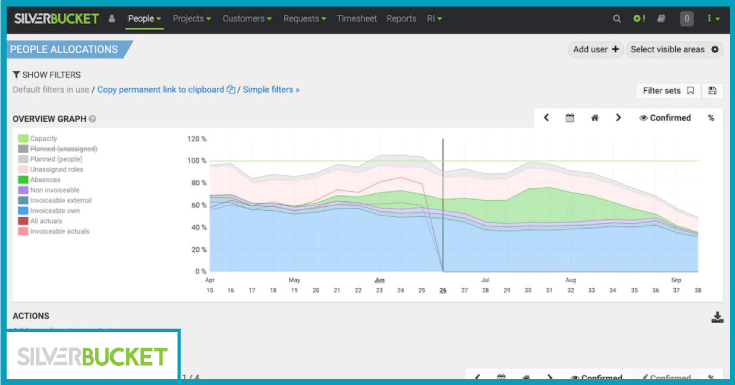The width and height of the screenshot is (735, 385).
Task: Open the Projects menu
Action: 192,19
